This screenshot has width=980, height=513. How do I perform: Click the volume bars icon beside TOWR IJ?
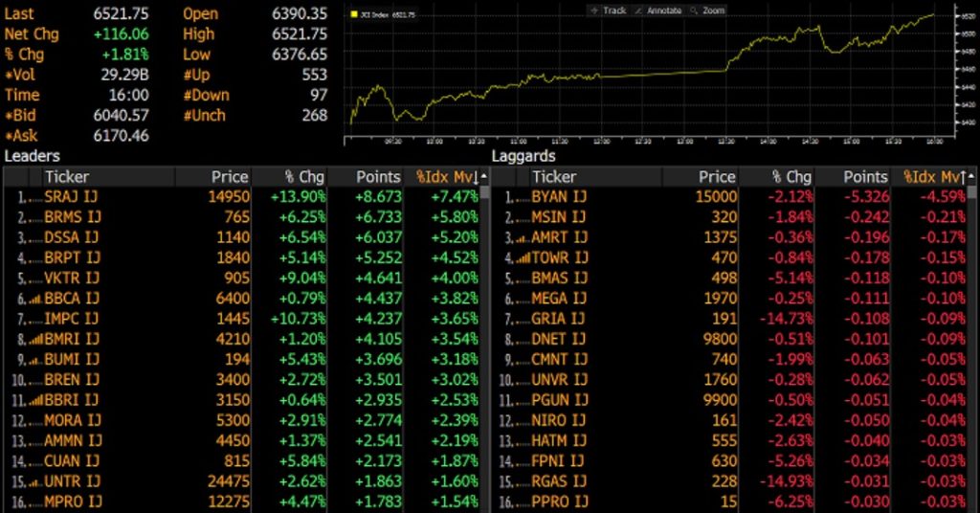523,258
